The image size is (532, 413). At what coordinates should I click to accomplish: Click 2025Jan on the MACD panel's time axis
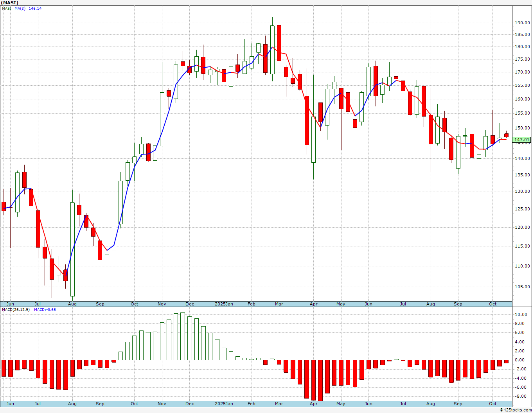pyautogui.click(x=224, y=404)
